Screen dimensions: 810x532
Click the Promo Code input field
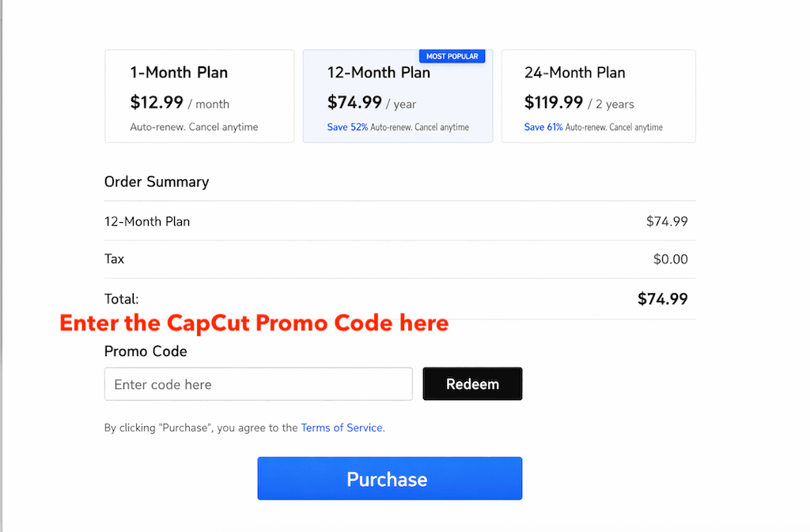pyautogui.click(x=258, y=383)
